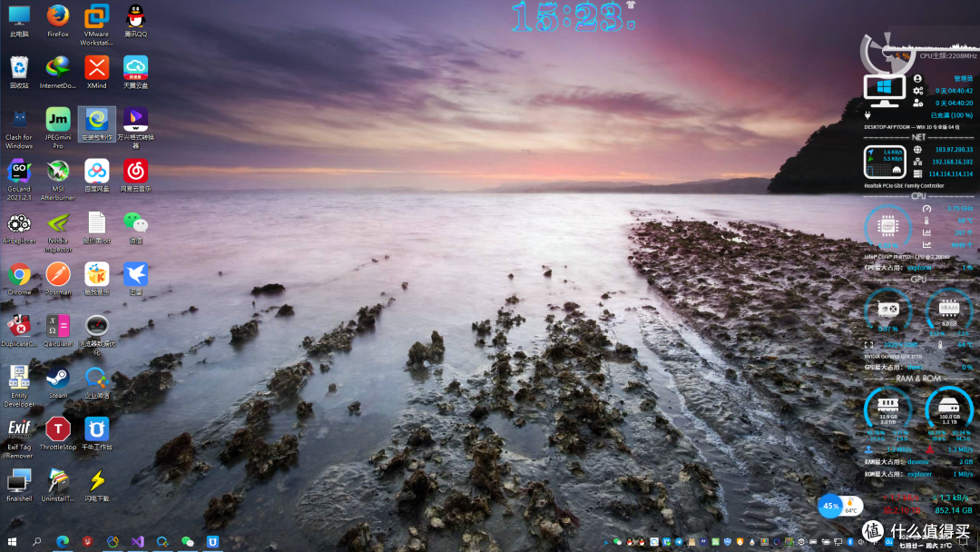Switch to Microsoft Edge on taskbar
The width and height of the screenshot is (980, 552).
(x=63, y=541)
